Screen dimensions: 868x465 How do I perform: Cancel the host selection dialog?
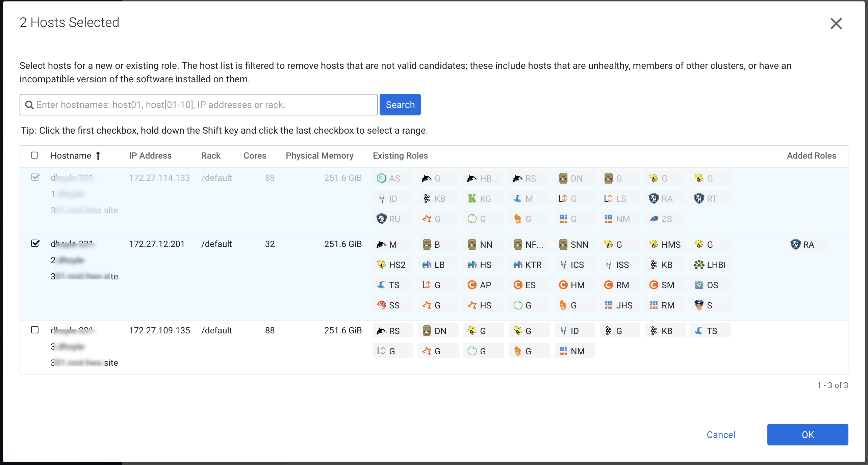[x=721, y=435]
